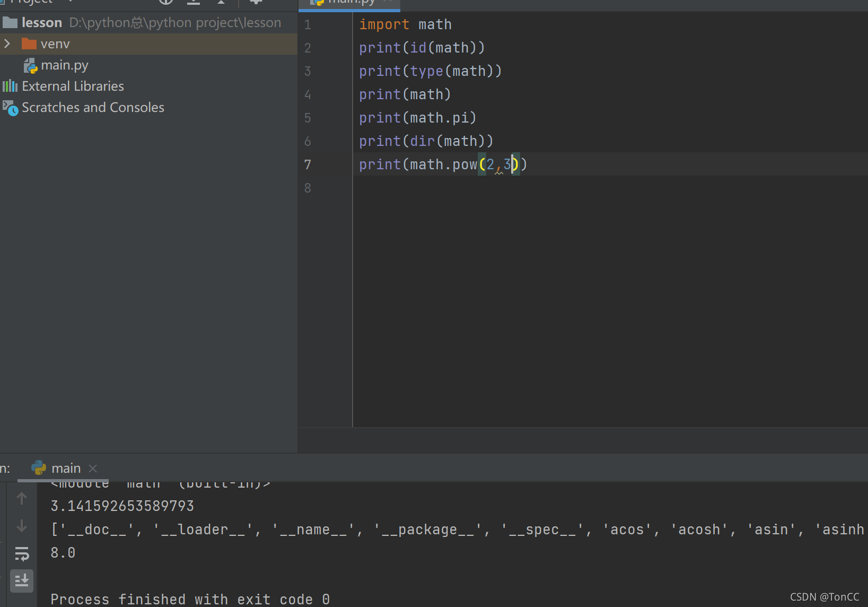This screenshot has height=607, width=868.
Task: Select the lesson project root name
Action: tap(42, 22)
